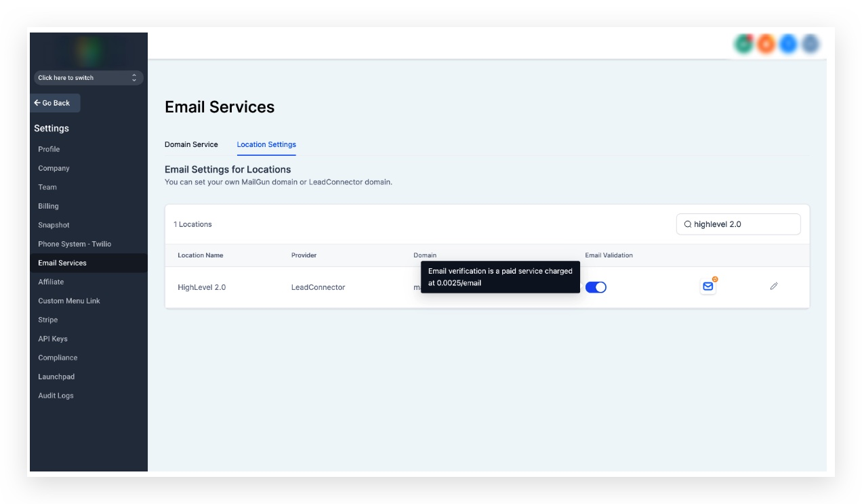Click the search magnifier icon in locations search
Screen dimensions: 862x504
click(688, 224)
